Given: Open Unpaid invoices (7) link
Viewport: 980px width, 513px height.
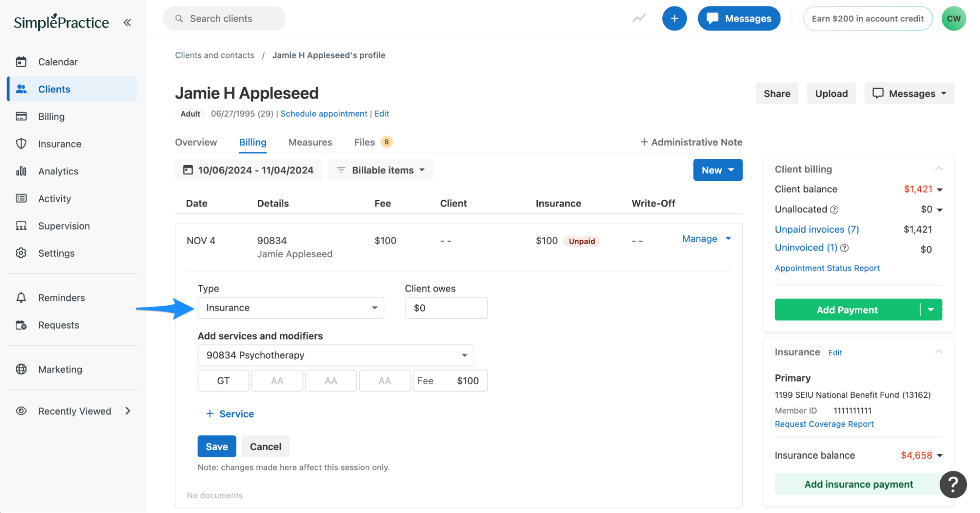Looking at the screenshot, I should click(816, 229).
